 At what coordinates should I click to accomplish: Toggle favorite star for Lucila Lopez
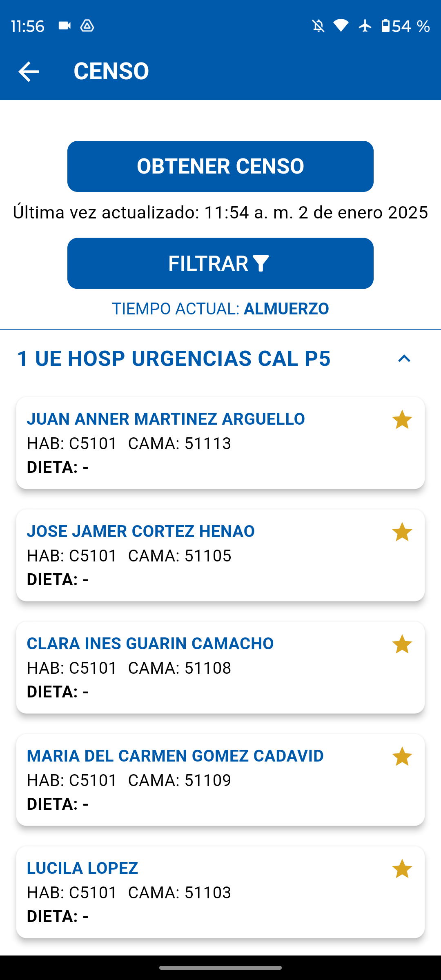click(x=402, y=869)
